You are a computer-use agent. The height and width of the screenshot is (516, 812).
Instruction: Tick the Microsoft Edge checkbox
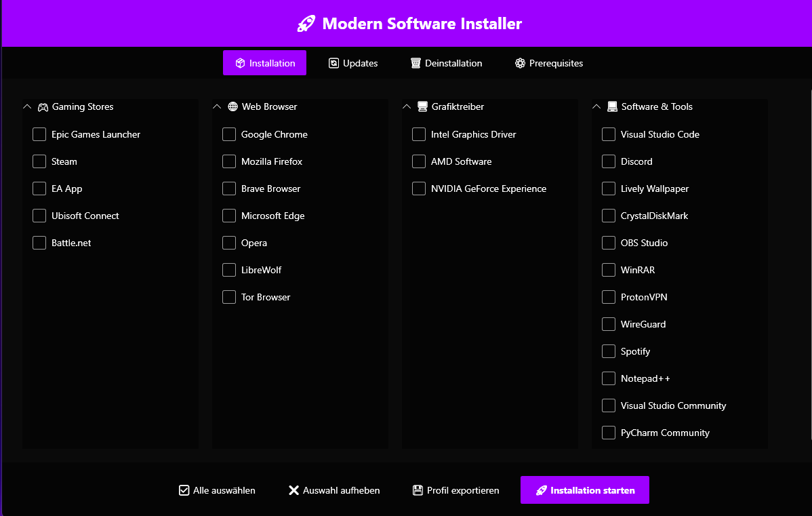pyautogui.click(x=229, y=216)
